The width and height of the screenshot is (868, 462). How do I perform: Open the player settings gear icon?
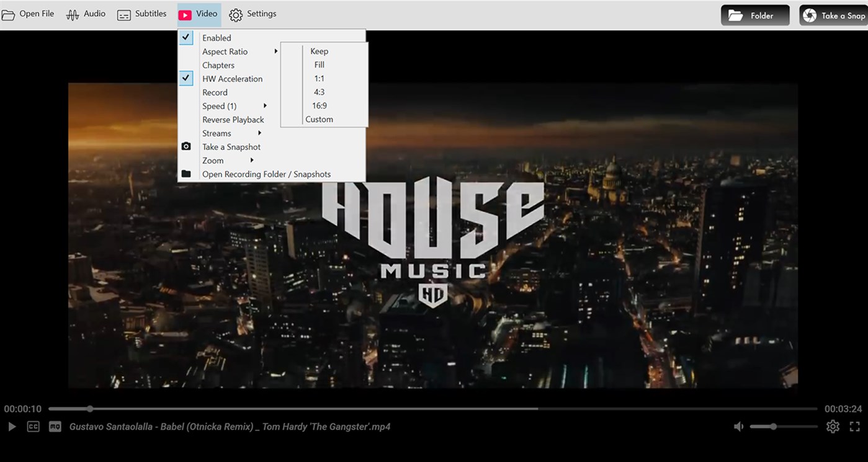tap(833, 426)
